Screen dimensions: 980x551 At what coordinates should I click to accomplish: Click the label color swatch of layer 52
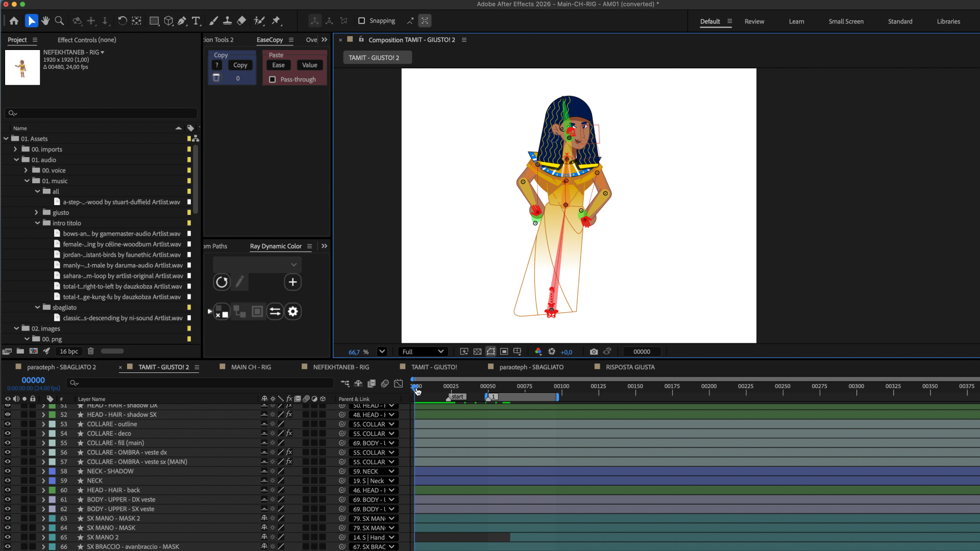(x=52, y=415)
